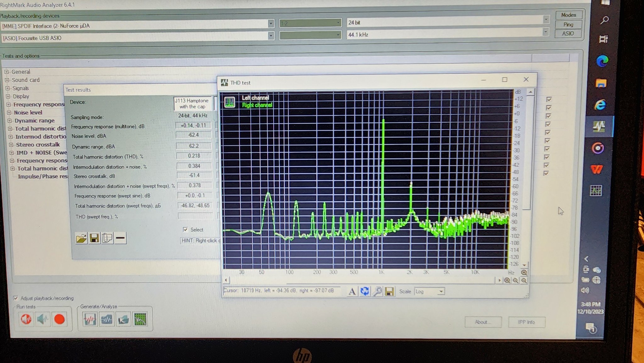Save the THD graph with floppy icon

[x=389, y=292]
